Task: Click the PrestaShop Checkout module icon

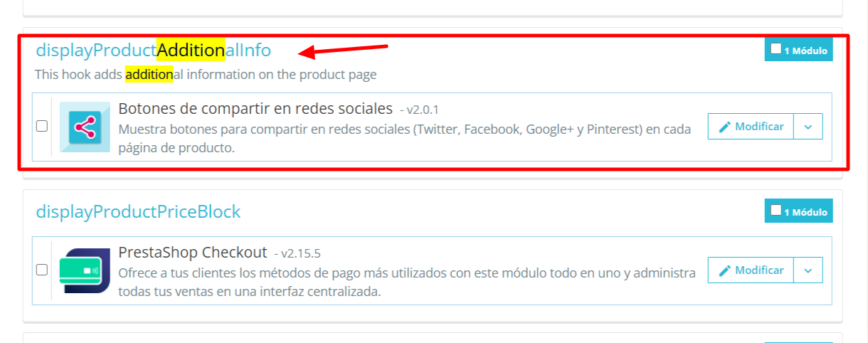Action: coord(85,270)
